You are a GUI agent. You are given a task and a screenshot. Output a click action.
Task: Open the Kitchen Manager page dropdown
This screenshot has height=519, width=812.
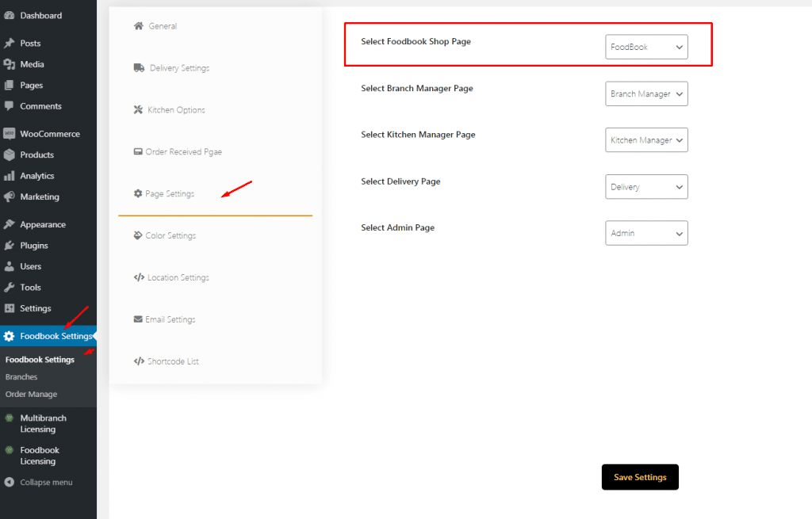pyautogui.click(x=646, y=140)
